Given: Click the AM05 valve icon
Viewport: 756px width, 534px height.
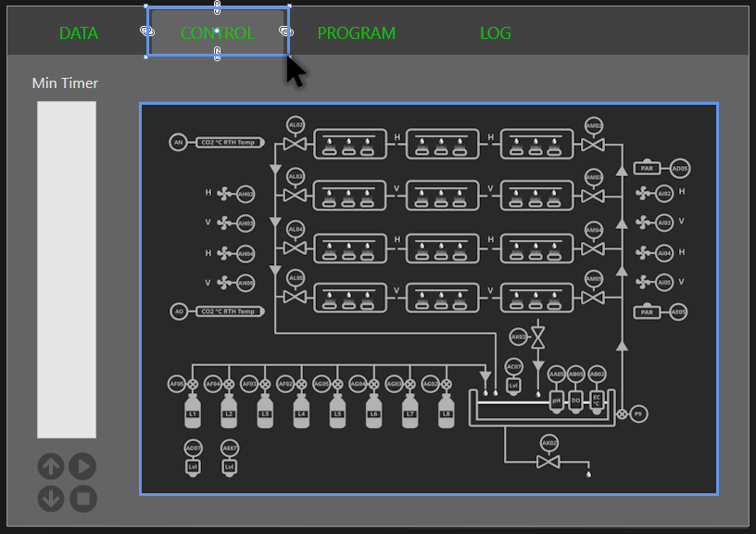Looking at the screenshot, I should pos(594,297).
